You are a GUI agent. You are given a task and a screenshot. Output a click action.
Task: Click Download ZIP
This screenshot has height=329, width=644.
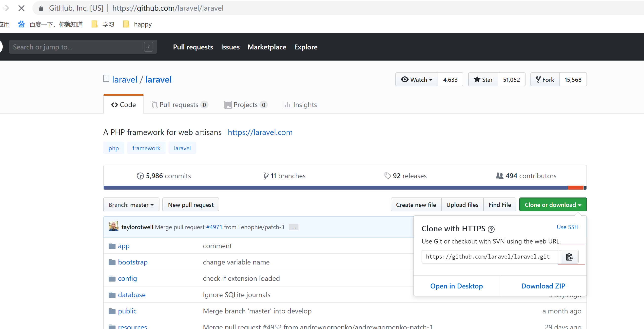[543, 286]
